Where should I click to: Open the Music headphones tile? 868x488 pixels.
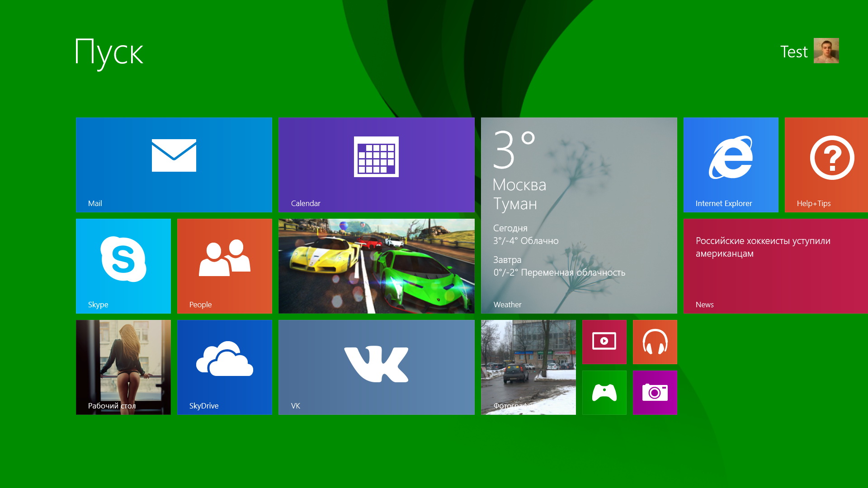pos(655,342)
